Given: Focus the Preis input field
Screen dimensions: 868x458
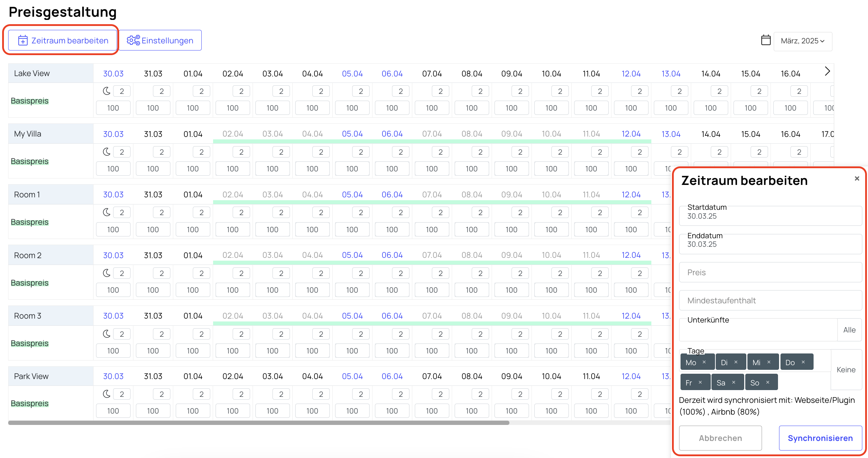Looking at the screenshot, I should 770,272.
